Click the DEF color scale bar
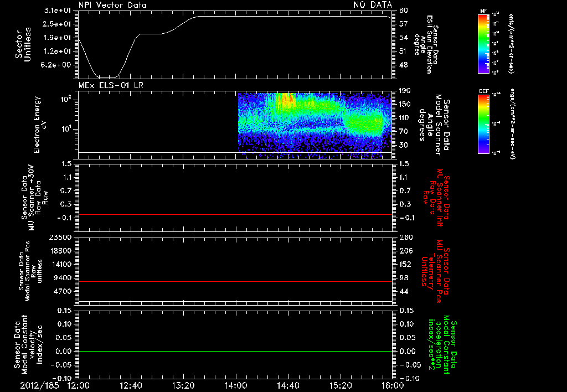The image size is (567, 392). coord(483,124)
